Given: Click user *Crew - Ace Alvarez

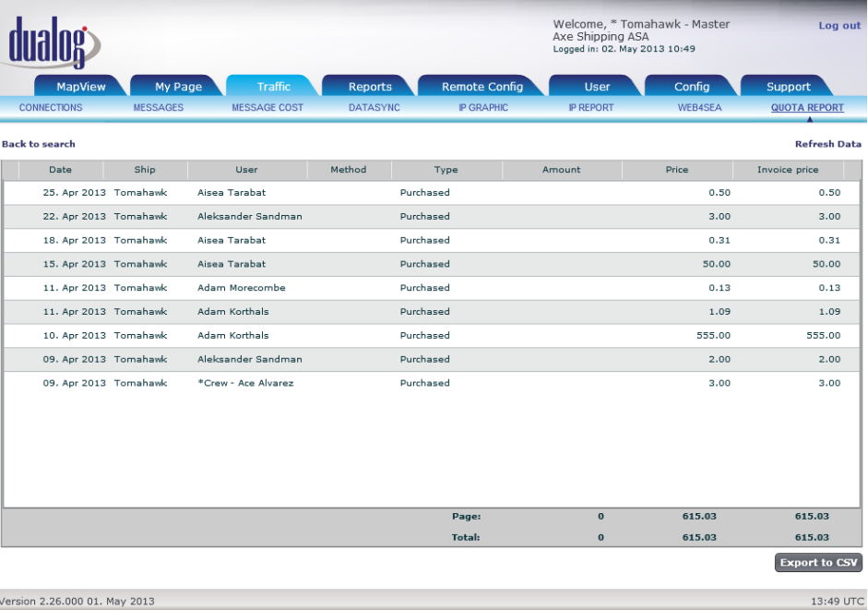Looking at the screenshot, I should click(245, 383).
